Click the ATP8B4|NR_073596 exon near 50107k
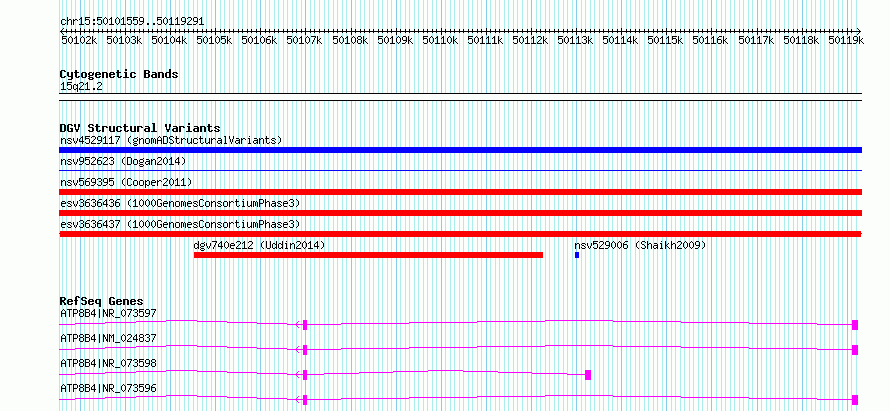The height and width of the screenshot is (411, 890). (305, 400)
